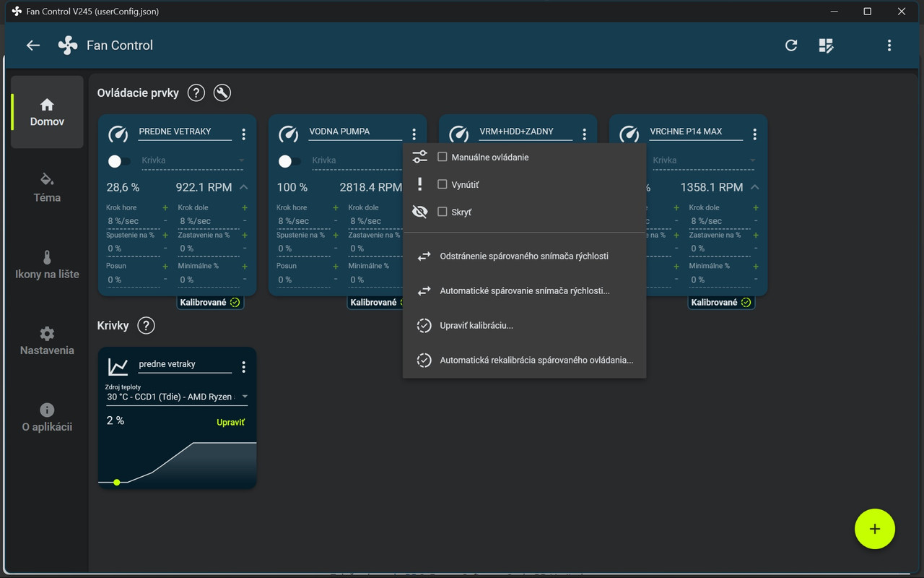Open Krivka dropdown on VRCHNE P14 MAX card
The height and width of the screenshot is (578, 924).
click(x=705, y=160)
